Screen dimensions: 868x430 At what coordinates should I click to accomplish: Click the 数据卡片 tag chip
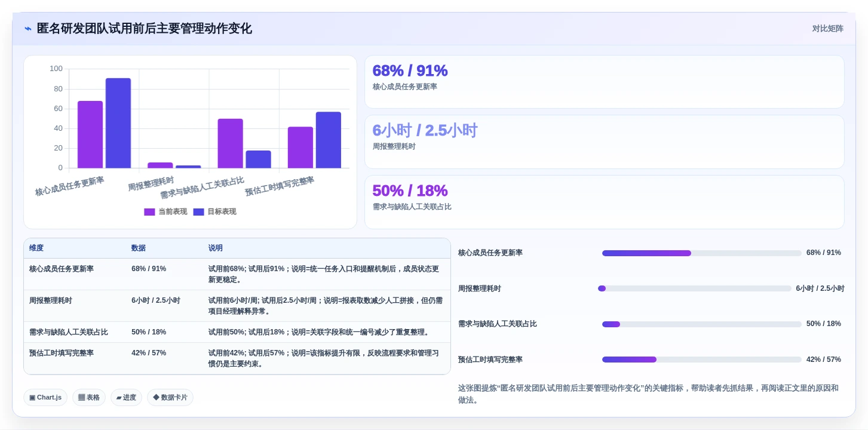point(170,397)
